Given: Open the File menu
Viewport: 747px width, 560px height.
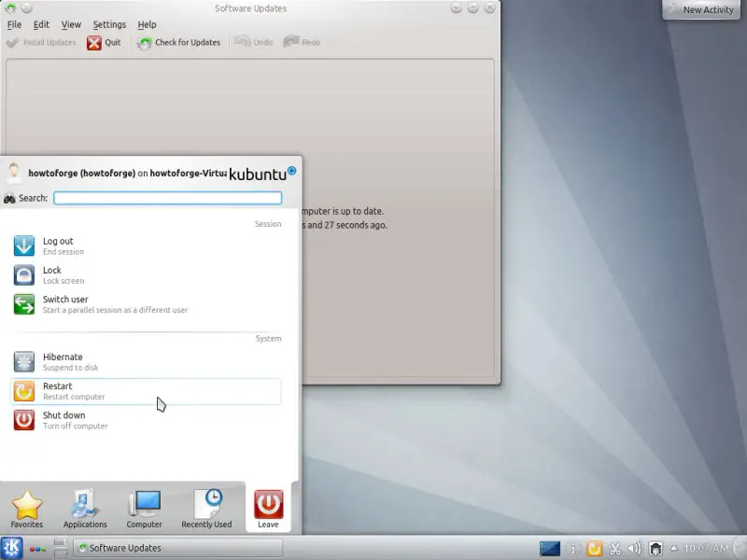Looking at the screenshot, I should tap(14, 24).
